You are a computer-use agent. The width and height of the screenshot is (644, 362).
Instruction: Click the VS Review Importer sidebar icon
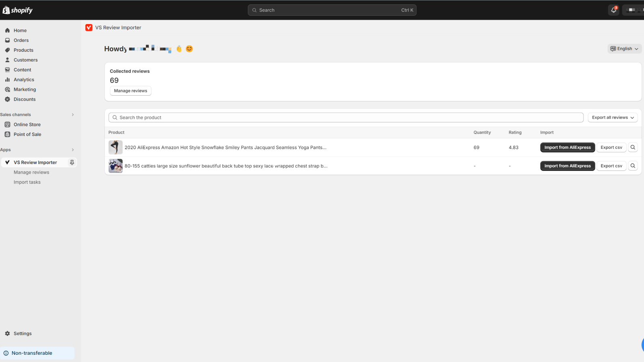(x=7, y=162)
